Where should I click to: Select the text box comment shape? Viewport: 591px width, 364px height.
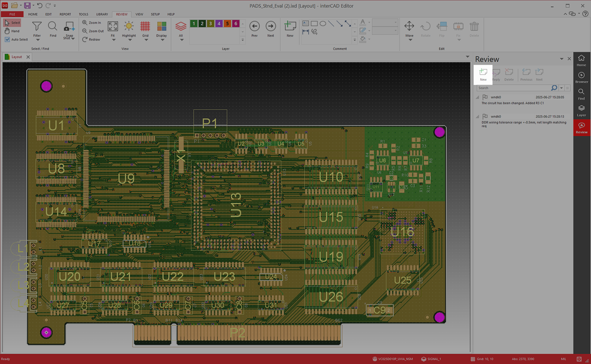pyautogui.click(x=306, y=23)
